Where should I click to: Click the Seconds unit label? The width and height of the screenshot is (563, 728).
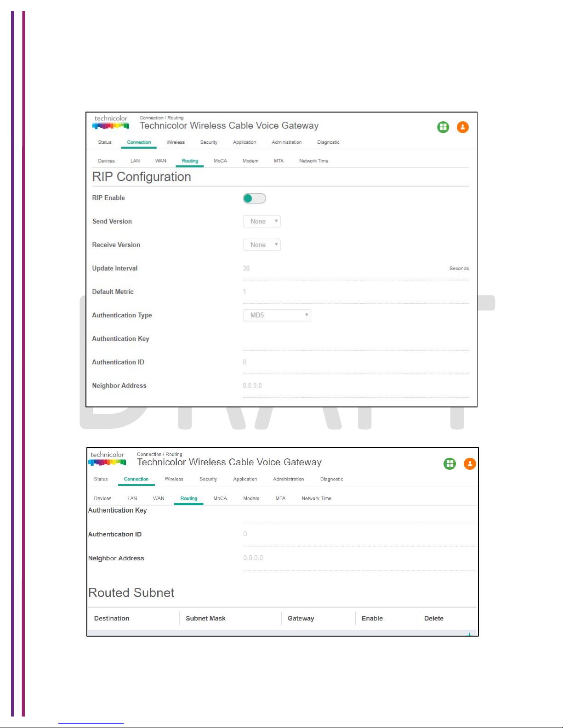(459, 268)
